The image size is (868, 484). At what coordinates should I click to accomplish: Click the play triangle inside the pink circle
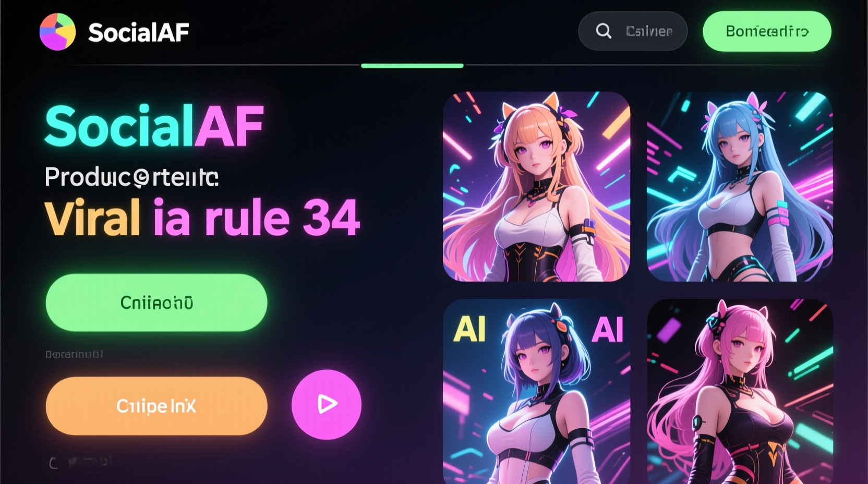click(328, 404)
